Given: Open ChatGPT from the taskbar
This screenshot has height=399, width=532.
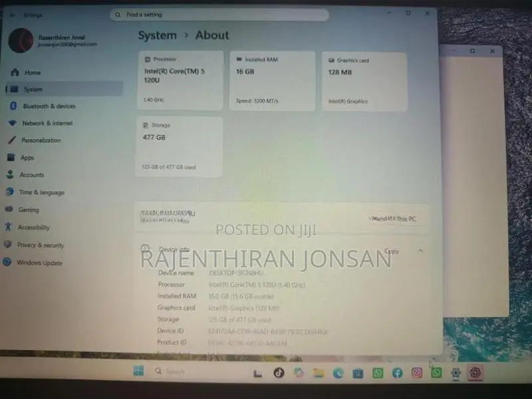Looking at the screenshot, I should coord(475,372).
